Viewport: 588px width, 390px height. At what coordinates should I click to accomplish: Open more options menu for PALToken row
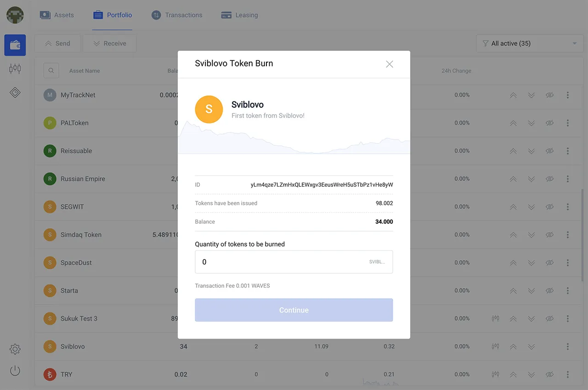click(x=568, y=123)
